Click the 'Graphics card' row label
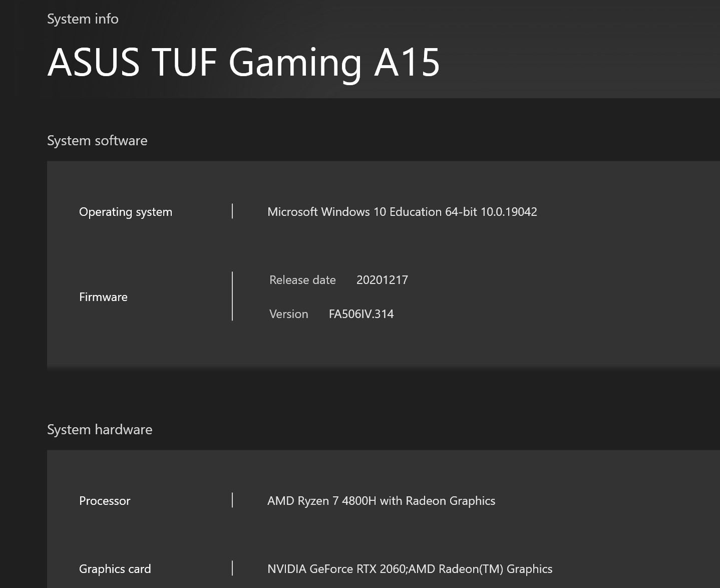 115,569
